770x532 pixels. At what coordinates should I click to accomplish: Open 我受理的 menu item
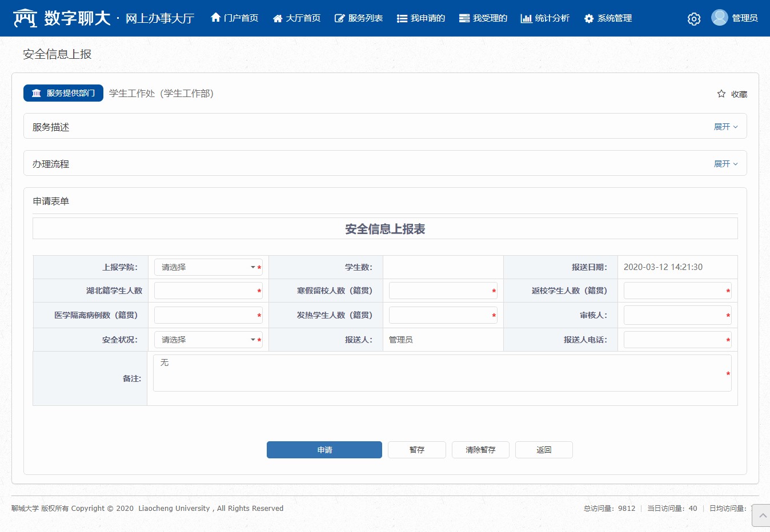483,18
